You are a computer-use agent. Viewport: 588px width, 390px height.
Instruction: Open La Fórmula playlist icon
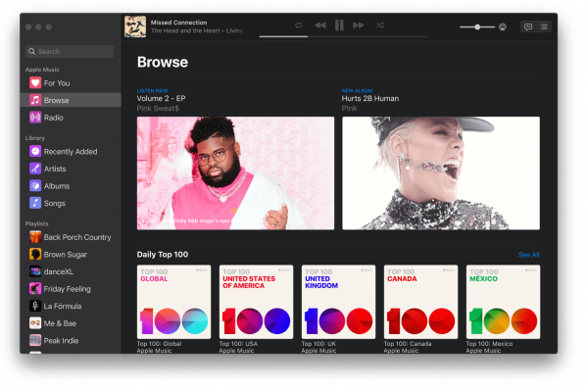pyautogui.click(x=35, y=306)
